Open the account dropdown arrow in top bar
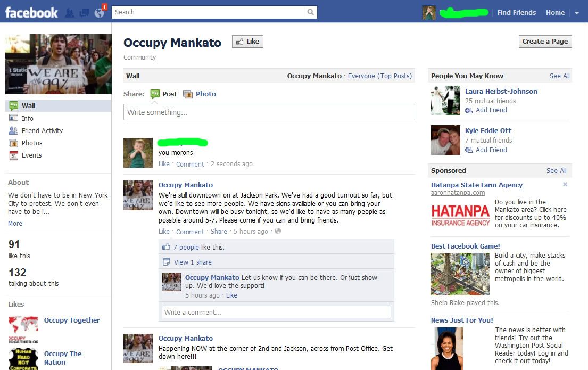 (x=577, y=13)
